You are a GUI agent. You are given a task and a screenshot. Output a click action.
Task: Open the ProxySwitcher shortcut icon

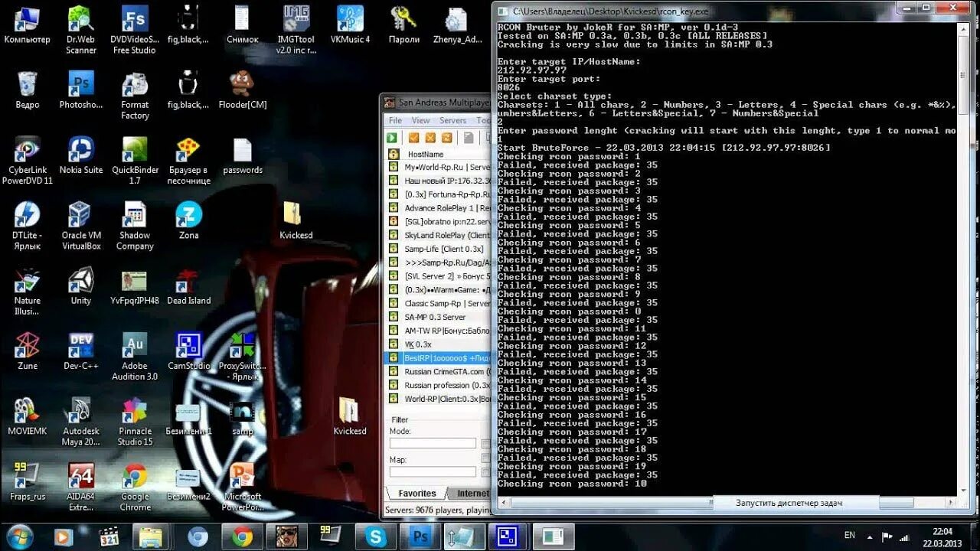(x=243, y=356)
